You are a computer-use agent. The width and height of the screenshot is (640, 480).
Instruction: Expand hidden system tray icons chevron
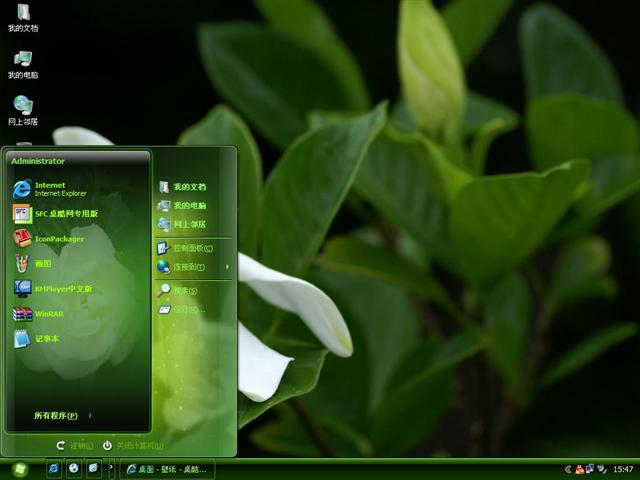tap(567, 468)
